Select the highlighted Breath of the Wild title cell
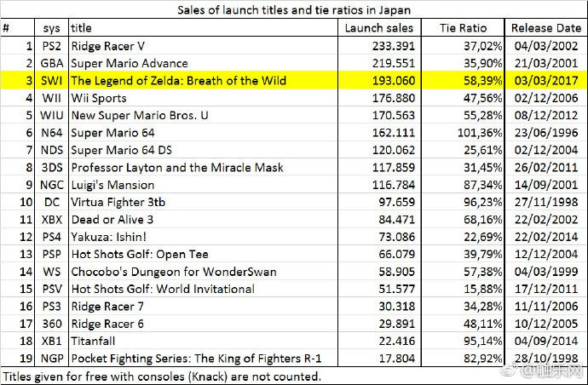Screen dimensions: 588x385 (204, 80)
